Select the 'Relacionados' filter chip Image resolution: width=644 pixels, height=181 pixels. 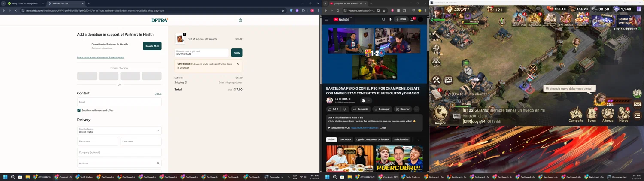pyautogui.click(x=401, y=139)
